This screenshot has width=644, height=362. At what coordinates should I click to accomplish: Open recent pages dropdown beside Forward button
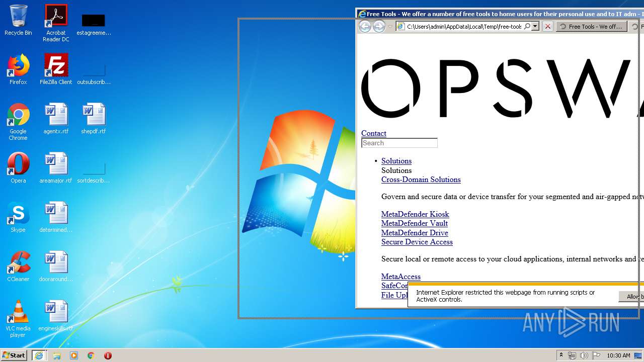coord(390,27)
